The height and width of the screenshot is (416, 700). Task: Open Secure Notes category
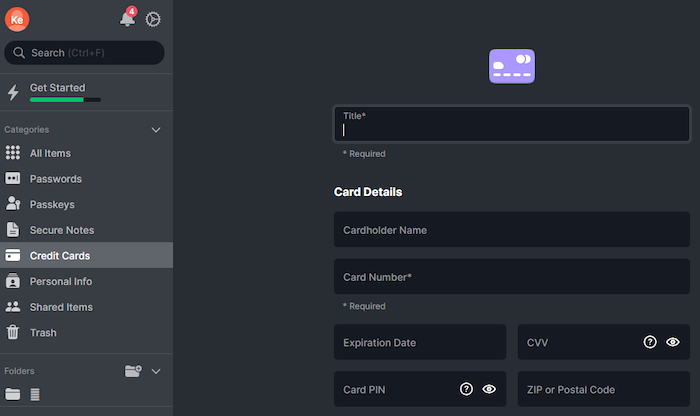[x=87, y=230]
